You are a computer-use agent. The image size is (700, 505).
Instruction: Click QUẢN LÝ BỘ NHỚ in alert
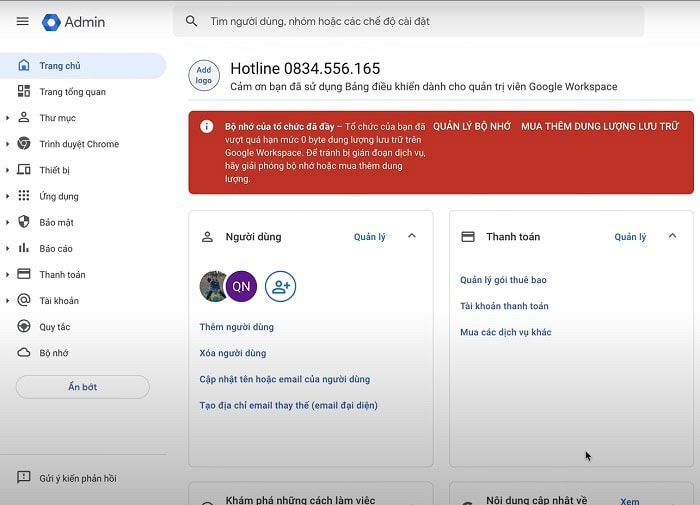point(472,126)
